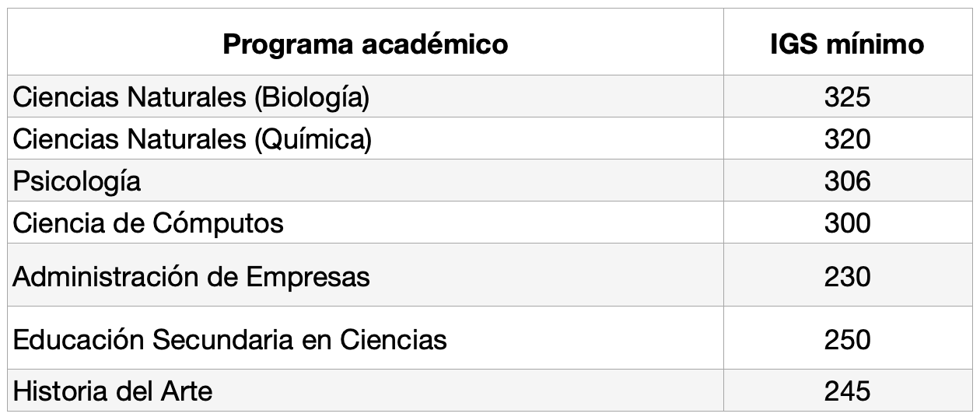Select the Educación Secundaria en Ciencias cell
Viewport: 980px width, 417px height.
pyautogui.click(x=229, y=339)
